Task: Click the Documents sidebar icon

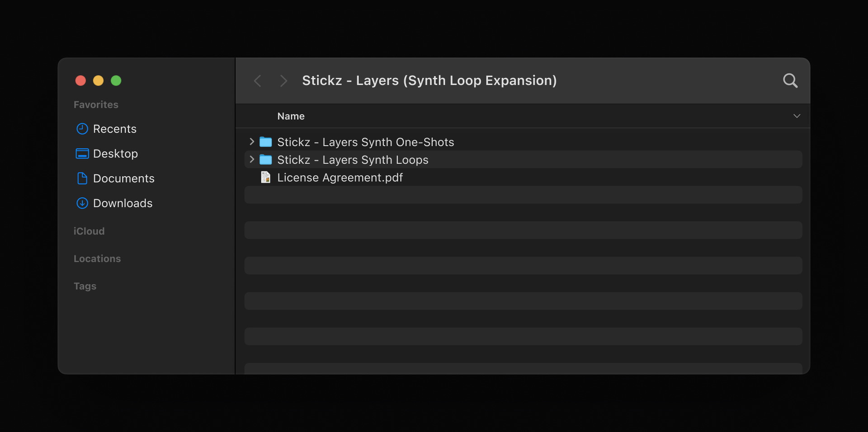Action: click(x=82, y=178)
